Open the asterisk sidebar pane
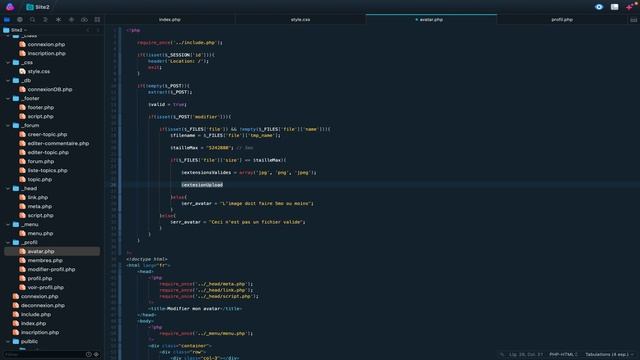The image size is (640, 360). [x=58, y=20]
